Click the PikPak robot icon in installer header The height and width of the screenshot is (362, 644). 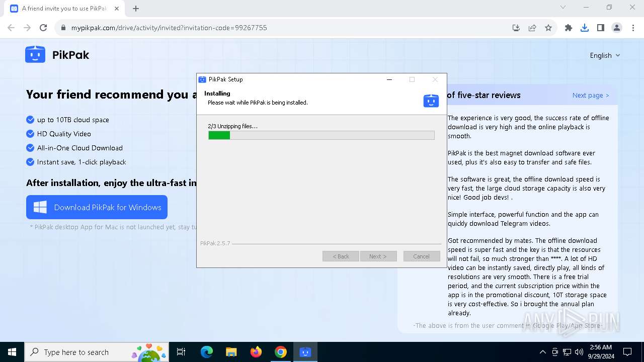pos(431,101)
